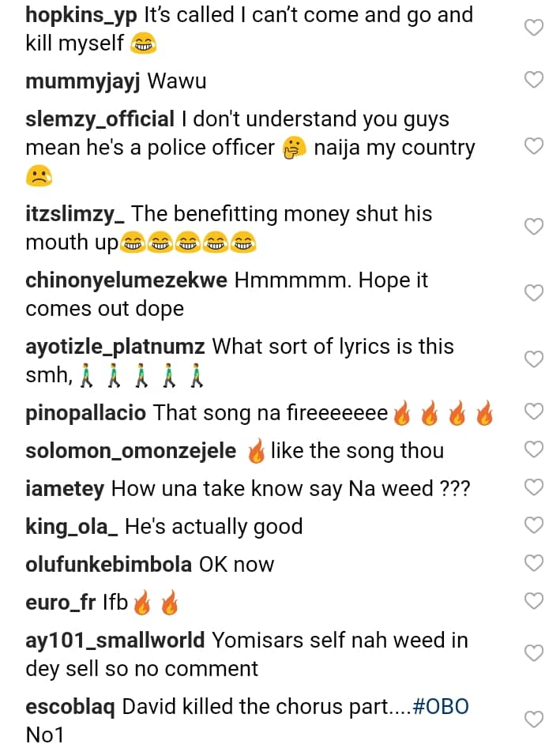
Task: View escoblaq's profile via username
Action: click(70, 706)
